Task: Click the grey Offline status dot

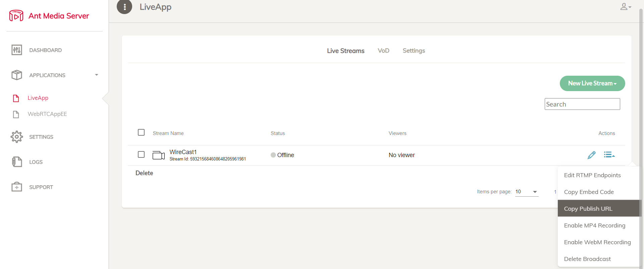Action: coord(273,155)
